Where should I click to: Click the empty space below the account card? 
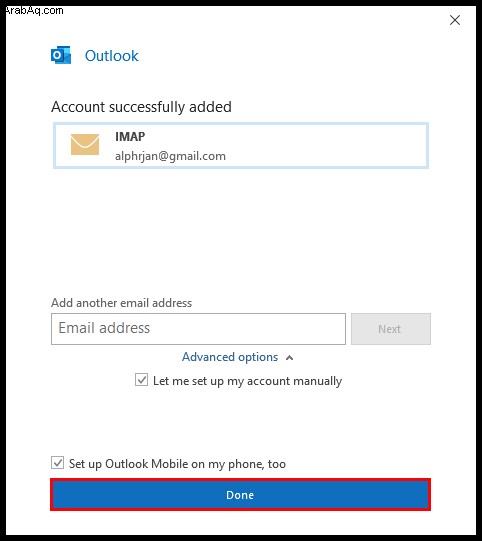click(x=241, y=231)
